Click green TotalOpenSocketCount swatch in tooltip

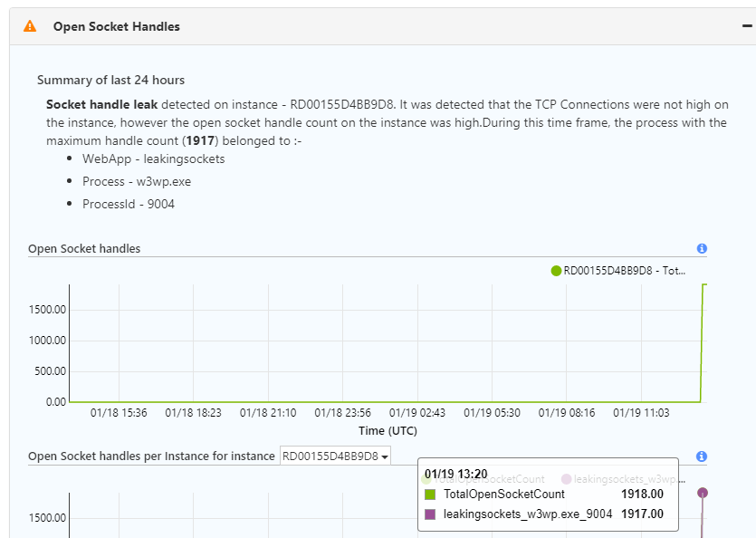[x=430, y=495]
